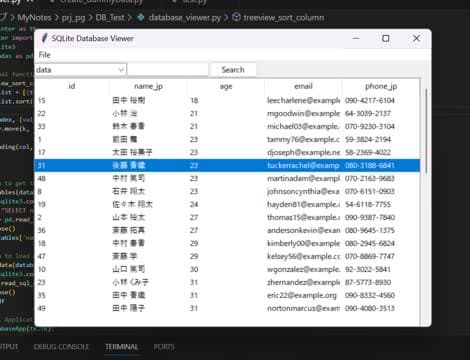470x360 pixels.
Task: Minimize the SQLite Database Viewer window
Action: [x=356, y=38]
